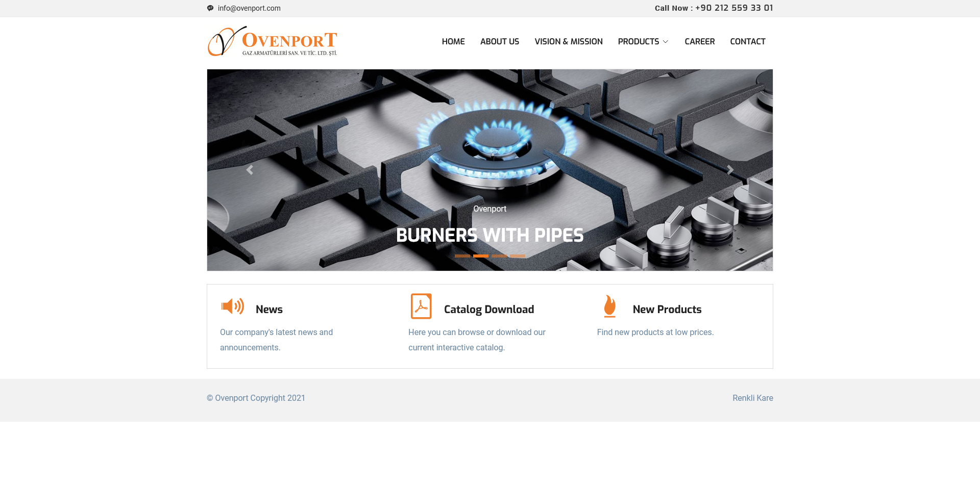Screen dimensions: 980x487
Task: Expand the Products dropdown chevron
Action: pyautogui.click(x=666, y=42)
